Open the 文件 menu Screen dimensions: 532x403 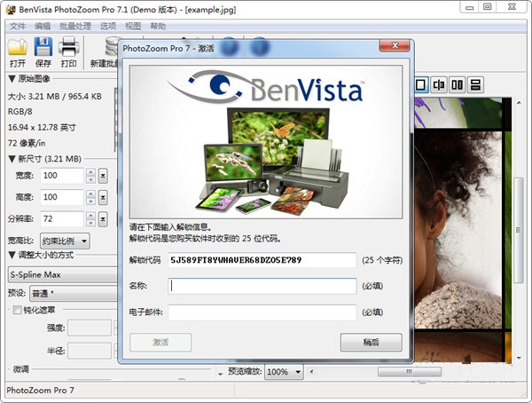(x=18, y=26)
